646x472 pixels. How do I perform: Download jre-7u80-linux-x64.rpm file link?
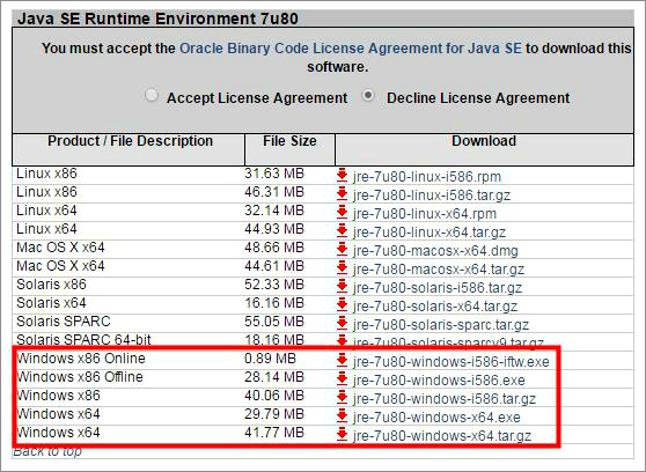424,214
